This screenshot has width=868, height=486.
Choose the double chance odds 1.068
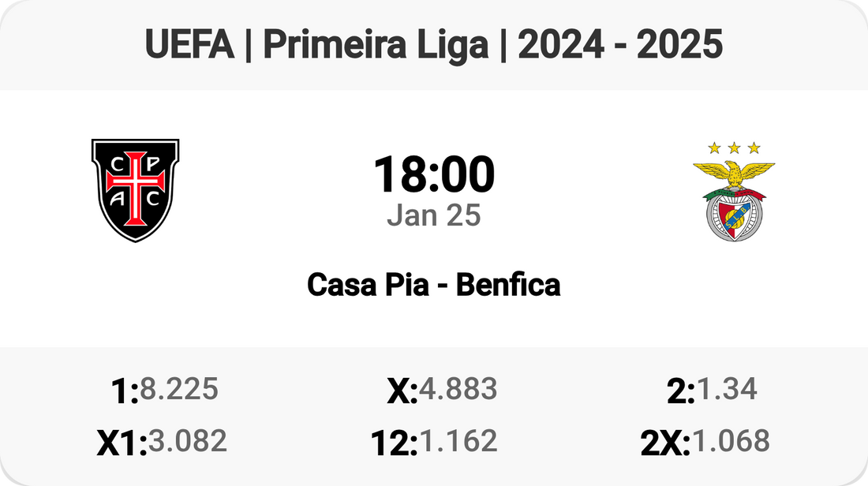point(731,441)
